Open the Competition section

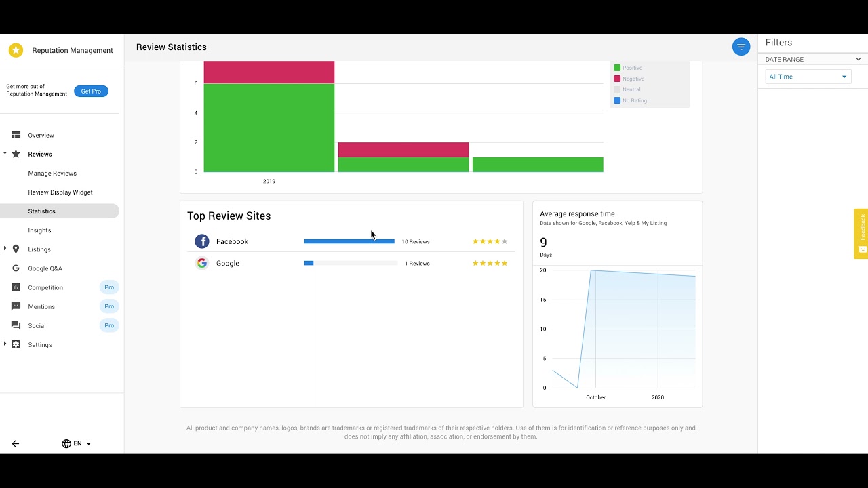45,287
